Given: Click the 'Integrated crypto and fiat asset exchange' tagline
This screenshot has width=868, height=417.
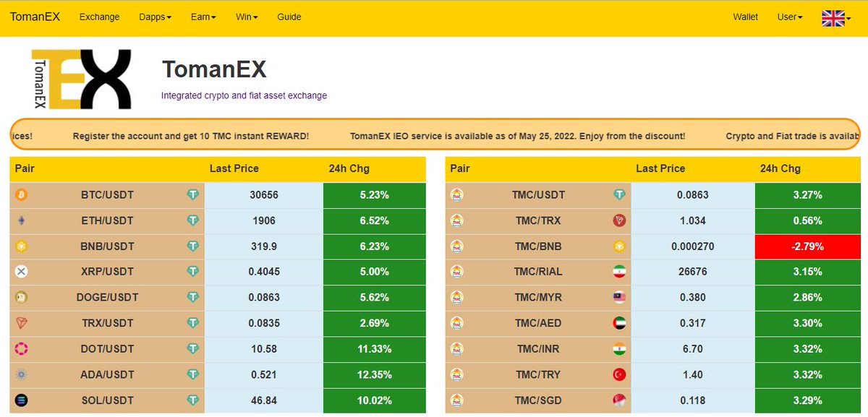Looking at the screenshot, I should click(x=244, y=95).
